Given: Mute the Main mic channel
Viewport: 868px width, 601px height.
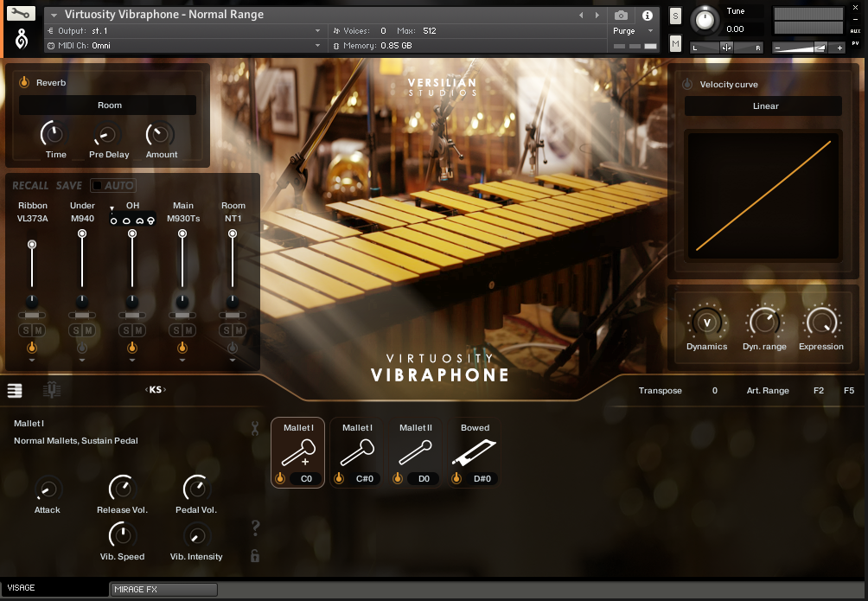Looking at the screenshot, I should pos(188,330).
